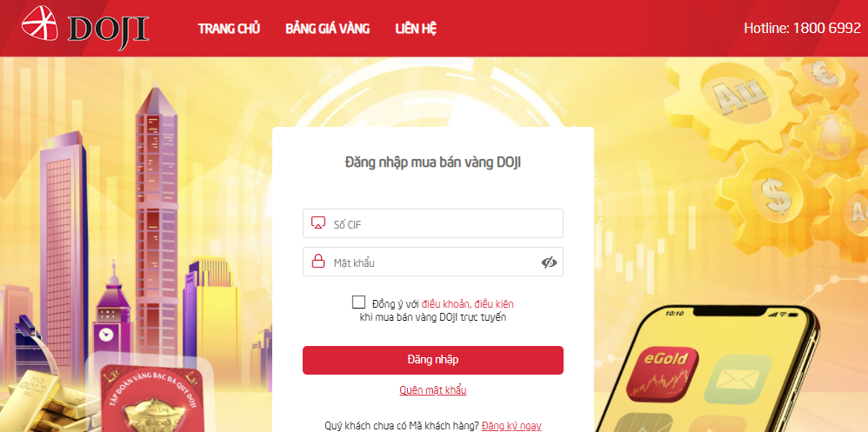Tick the agree to terms checkbox

pos(358,302)
